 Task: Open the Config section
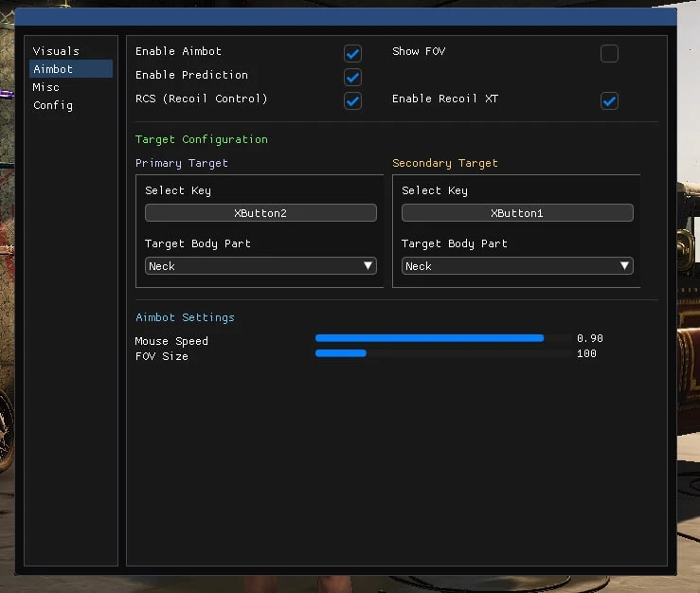tap(53, 105)
